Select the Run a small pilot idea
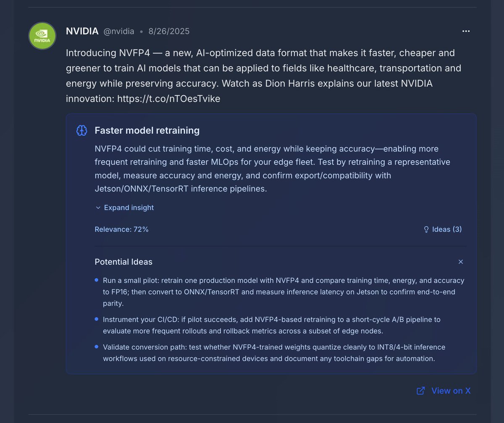Image resolution: width=504 pixels, height=423 pixels. click(281, 292)
